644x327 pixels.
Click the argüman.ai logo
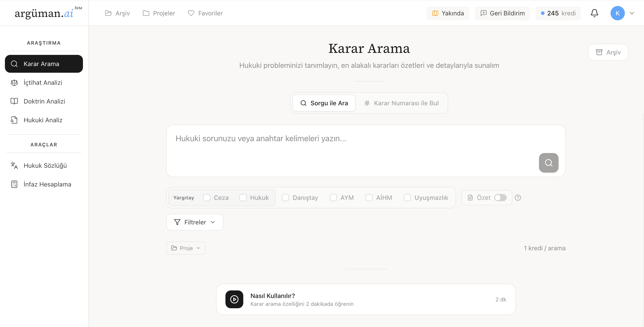click(x=48, y=13)
